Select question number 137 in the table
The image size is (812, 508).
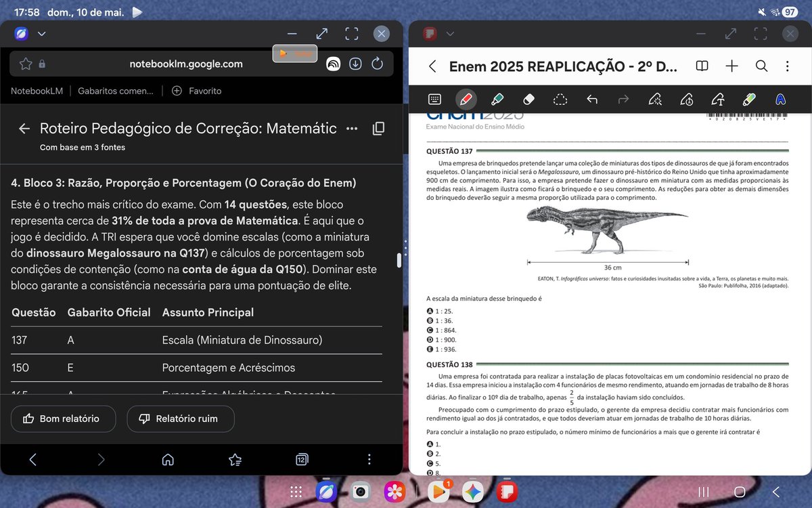click(x=20, y=340)
